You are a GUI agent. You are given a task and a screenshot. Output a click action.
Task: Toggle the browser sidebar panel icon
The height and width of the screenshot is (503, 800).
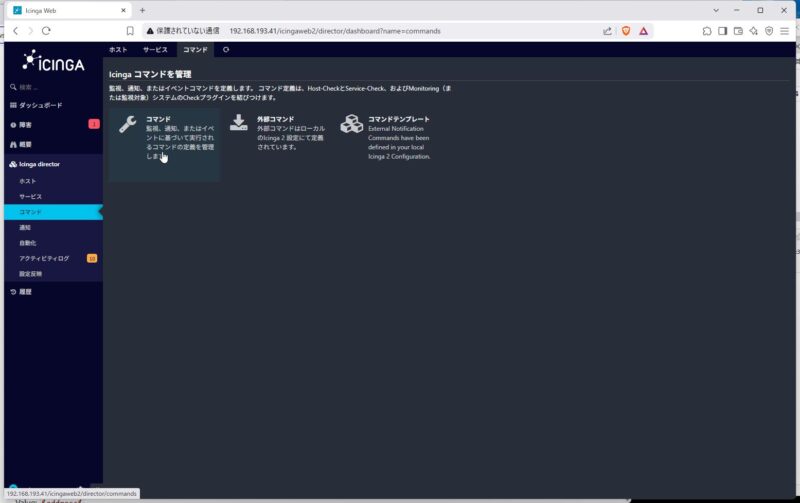coord(722,31)
